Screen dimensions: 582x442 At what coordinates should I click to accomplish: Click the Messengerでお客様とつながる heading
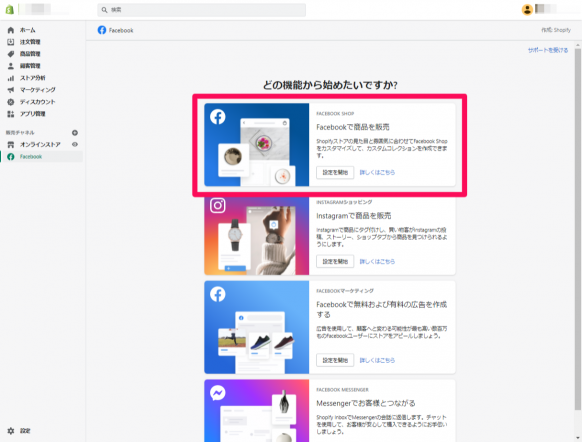click(366, 403)
